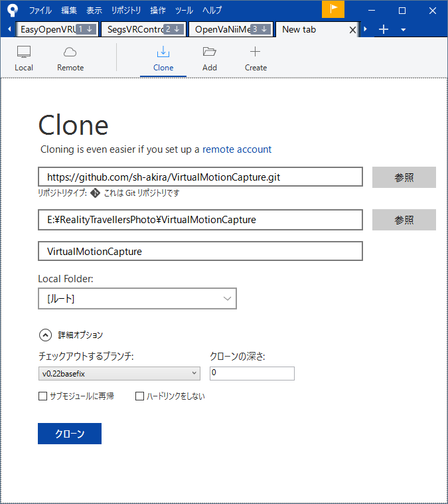
Task: Minimize the Sourcetree window
Action: point(372,10)
